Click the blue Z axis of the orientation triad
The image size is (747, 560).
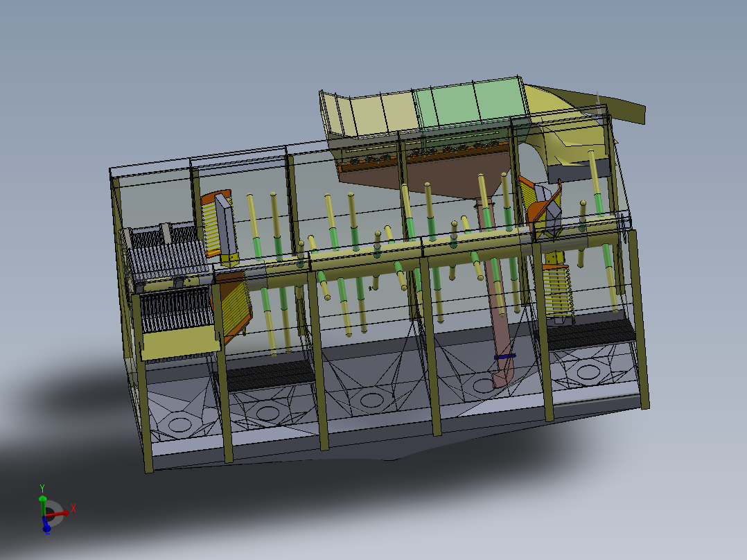(x=46, y=525)
